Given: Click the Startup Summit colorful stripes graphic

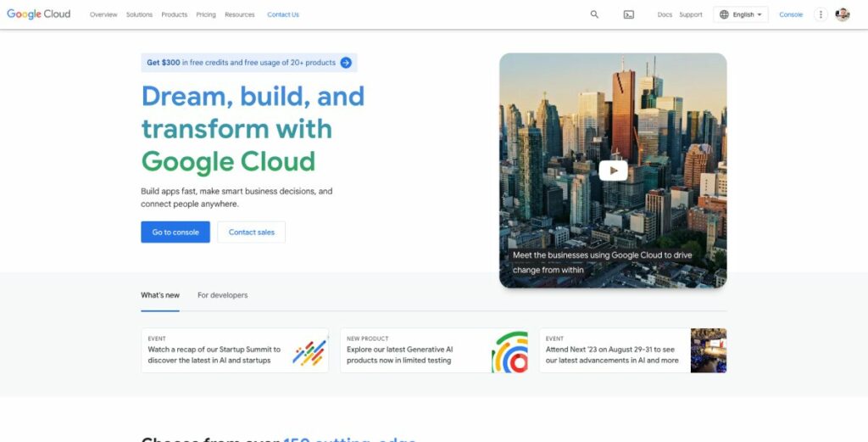Looking at the screenshot, I should tap(309, 352).
